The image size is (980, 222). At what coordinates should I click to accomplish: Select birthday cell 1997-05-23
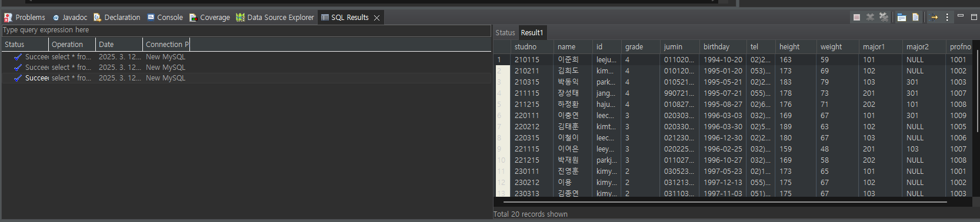[x=723, y=171]
